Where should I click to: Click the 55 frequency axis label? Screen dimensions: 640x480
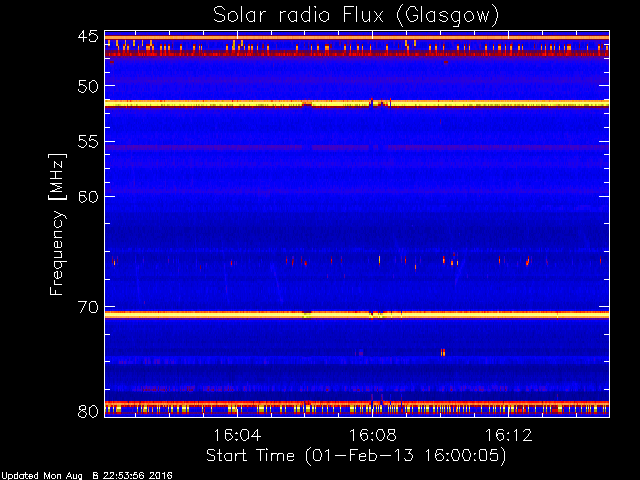tap(88, 142)
